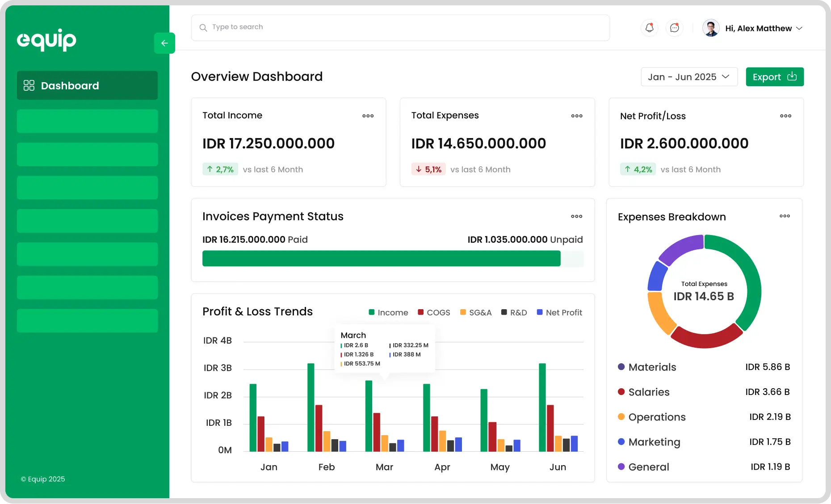This screenshot has width=831, height=504.
Task: Open the Total Expenses card options menu
Action: pyautogui.click(x=576, y=116)
